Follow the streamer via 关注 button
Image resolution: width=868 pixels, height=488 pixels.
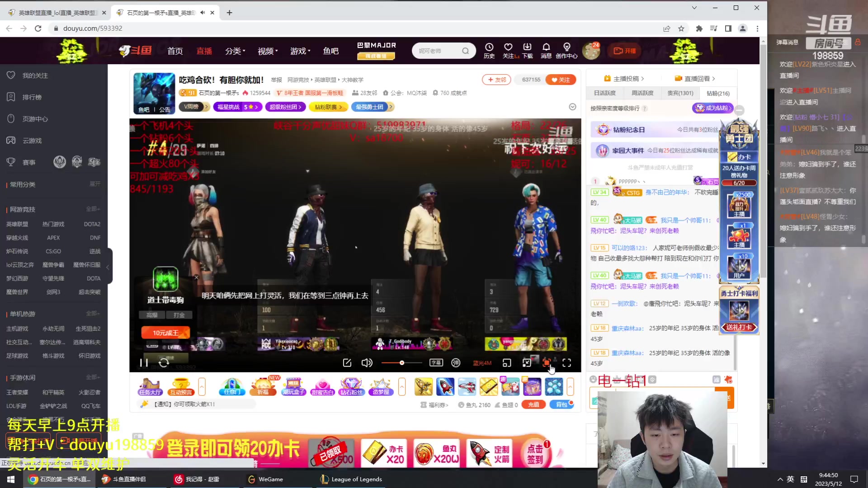pyautogui.click(x=561, y=80)
